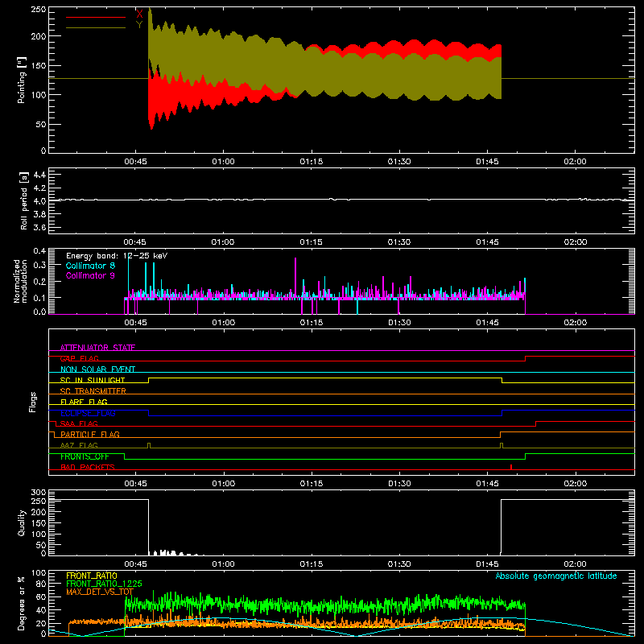This screenshot has height=644, width=644.
Task: Click the olive Y legend line
Action: coord(96,28)
